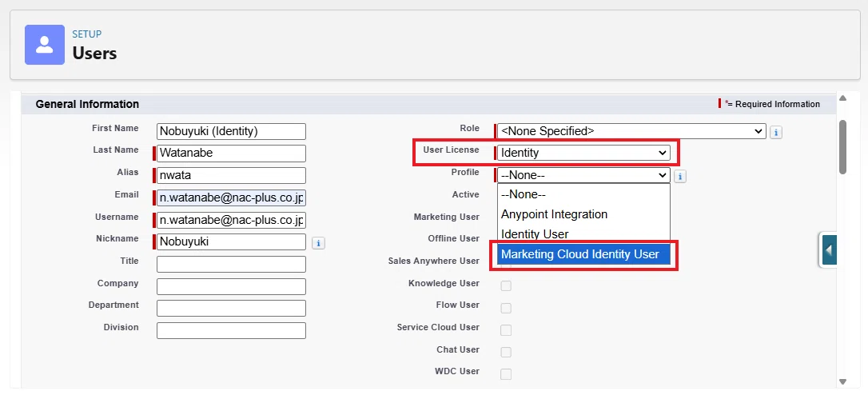868x395 pixels.
Task: Click into the Last Name field
Action: pos(232,153)
